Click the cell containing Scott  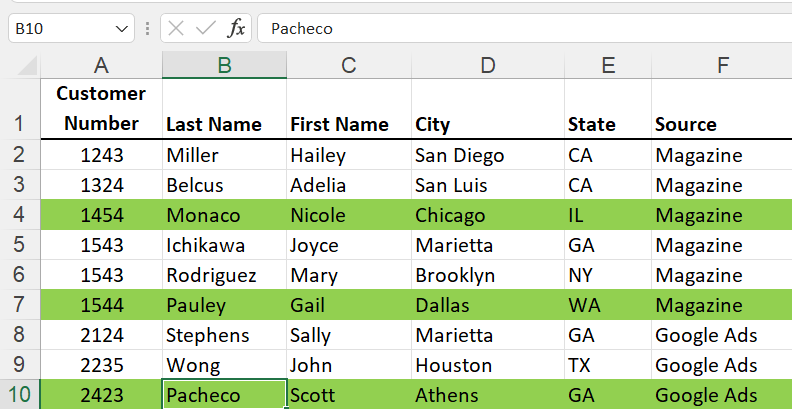point(349,394)
